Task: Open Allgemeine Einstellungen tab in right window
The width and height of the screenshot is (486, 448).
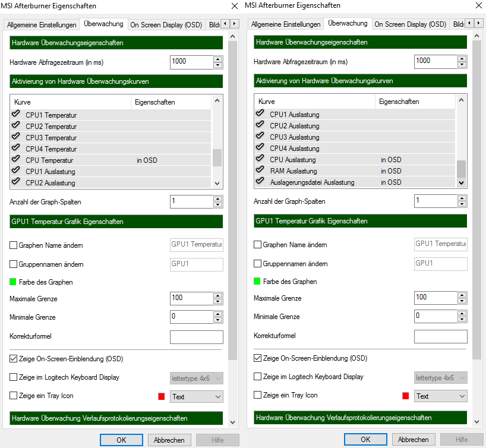Action: 286,24
